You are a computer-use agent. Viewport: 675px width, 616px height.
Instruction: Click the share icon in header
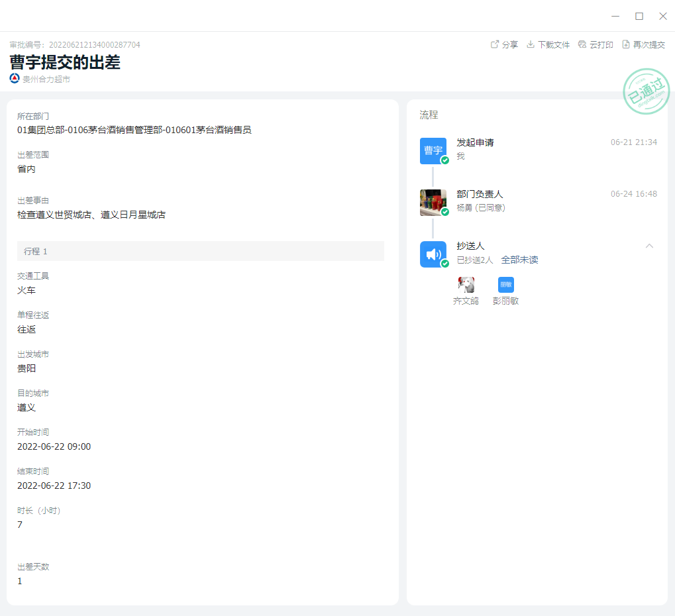point(494,44)
